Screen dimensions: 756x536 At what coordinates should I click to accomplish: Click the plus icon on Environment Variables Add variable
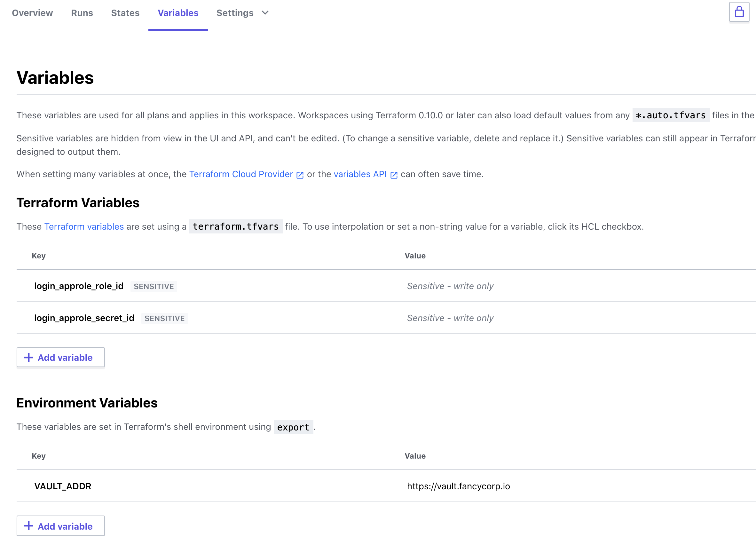(x=28, y=526)
